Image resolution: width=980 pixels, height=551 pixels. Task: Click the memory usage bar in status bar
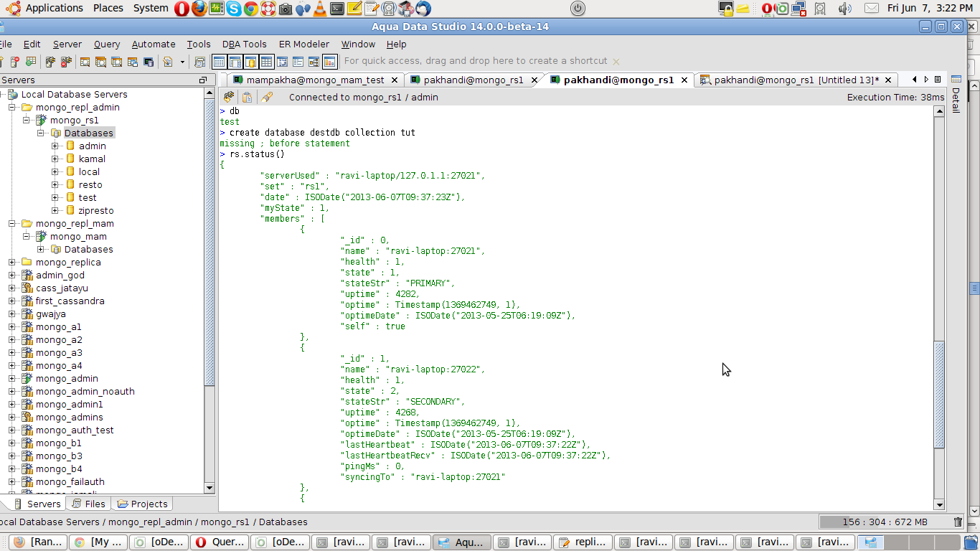pos(885,522)
